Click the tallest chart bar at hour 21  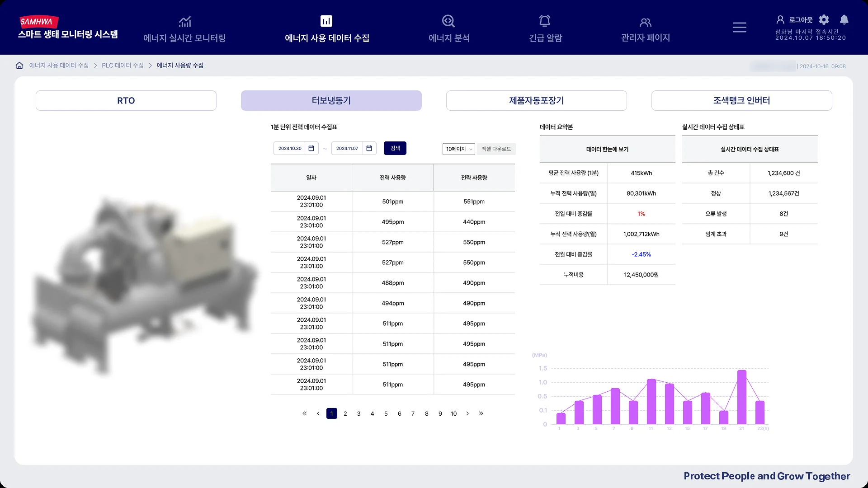[741, 397]
